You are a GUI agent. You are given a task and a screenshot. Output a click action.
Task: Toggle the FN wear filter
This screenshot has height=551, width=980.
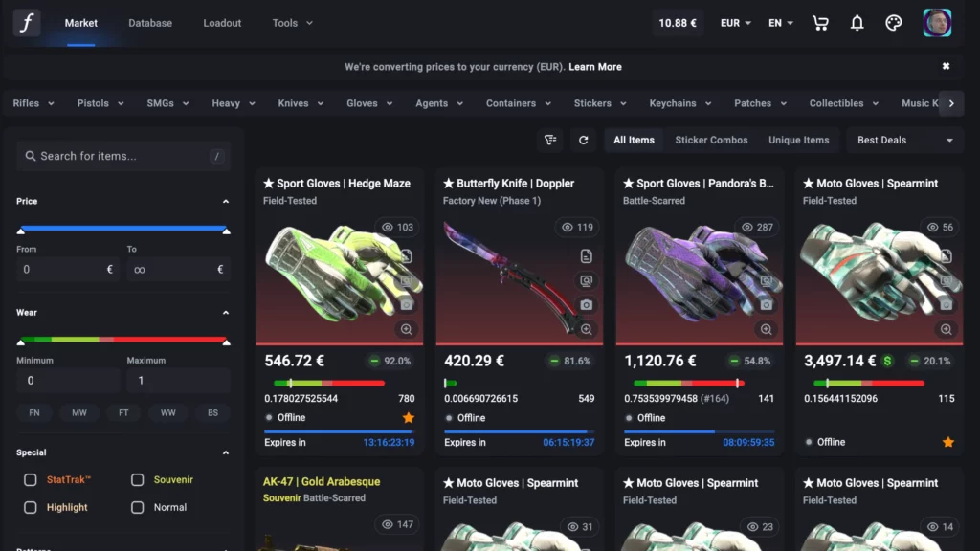[x=34, y=413]
